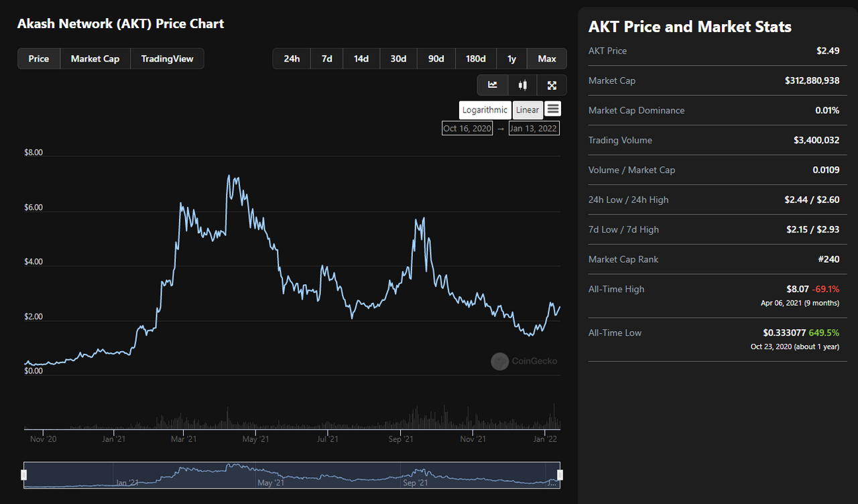The width and height of the screenshot is (858, 504).
Task: Click AKT Price and Market Stats heading
Action: [x=690, y=27]
